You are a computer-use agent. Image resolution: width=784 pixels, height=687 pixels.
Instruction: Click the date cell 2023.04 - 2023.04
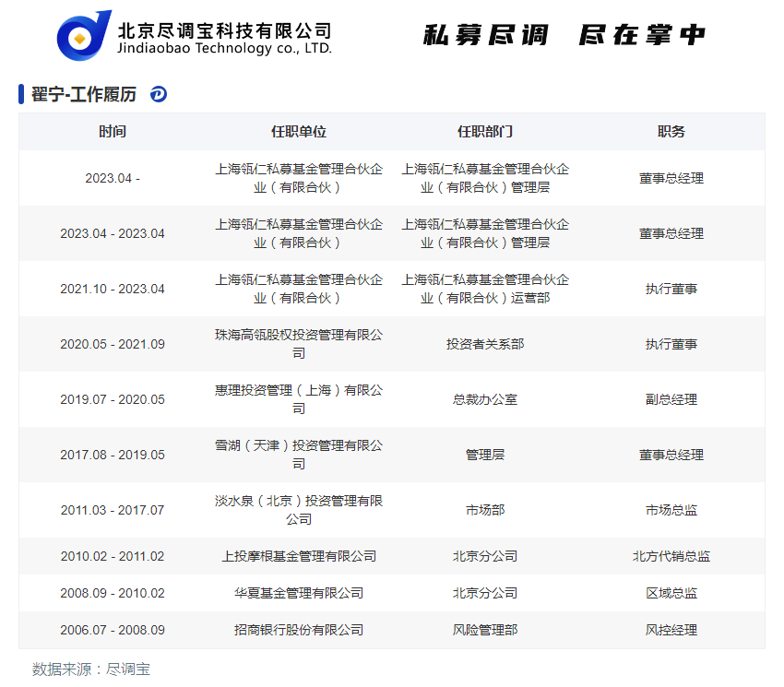coord(113,233)
